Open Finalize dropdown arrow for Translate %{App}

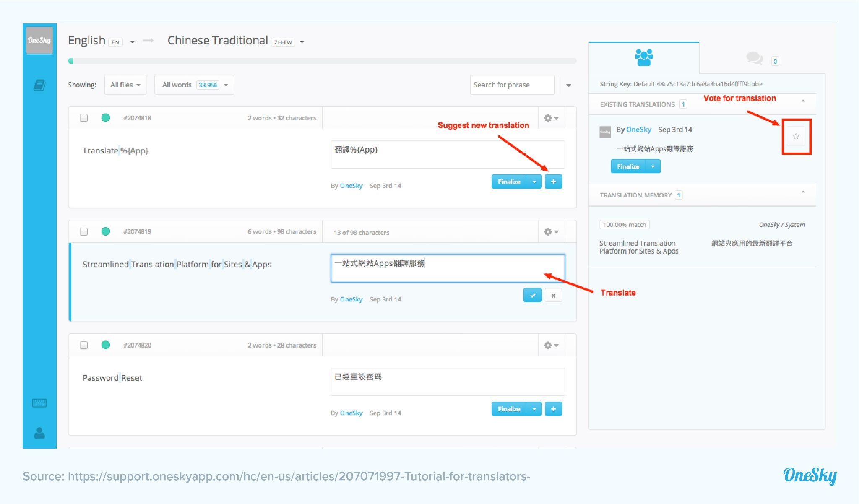pyautogui.click(x=534, y=182)
